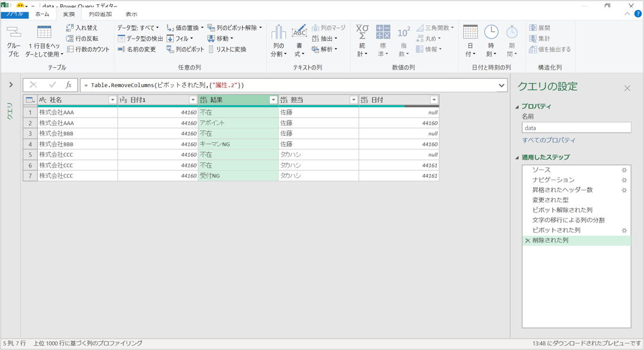Image resolution: width=644 pixels, height=350 pixels.
Task: Open the 結果 column filter dropdown
Action: tap(273, 99)
